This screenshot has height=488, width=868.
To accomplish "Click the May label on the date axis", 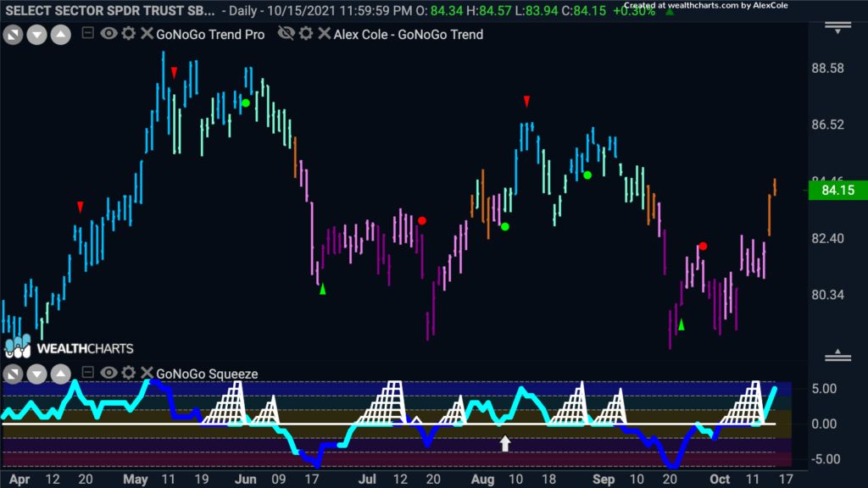I will (136, 480).
